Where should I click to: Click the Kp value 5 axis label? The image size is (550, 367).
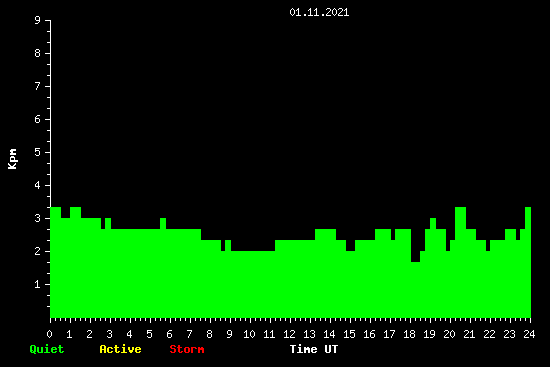point(38,152)
